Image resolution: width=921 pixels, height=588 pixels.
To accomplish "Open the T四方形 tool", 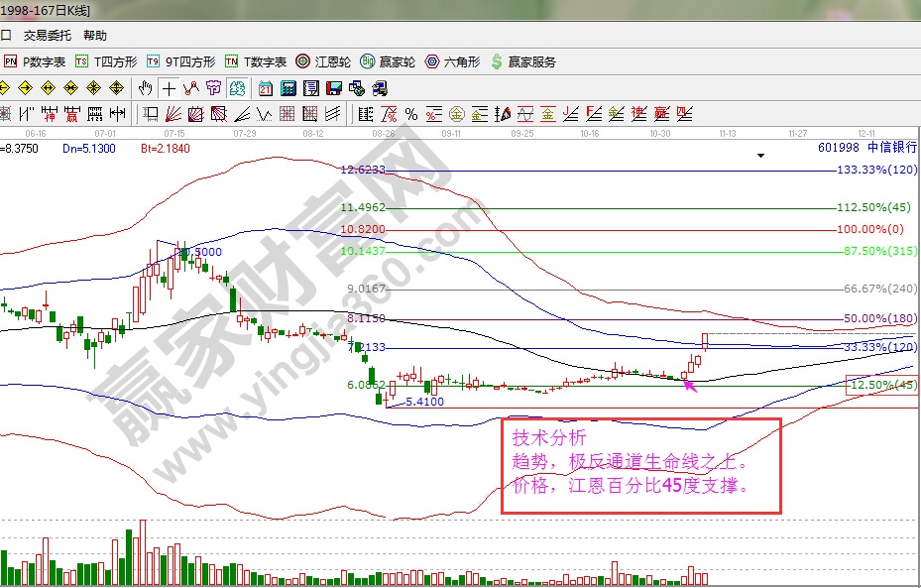I will coord(107,61).
